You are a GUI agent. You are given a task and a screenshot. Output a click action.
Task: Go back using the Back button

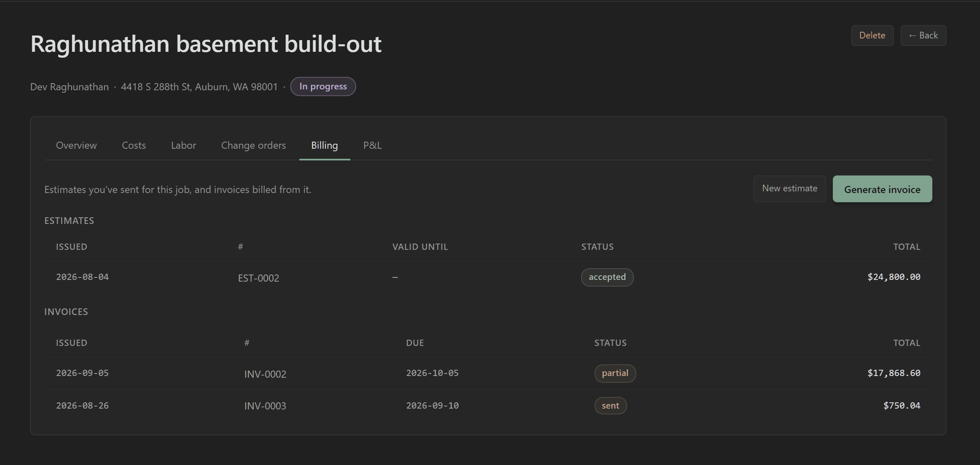coord(923,36)
